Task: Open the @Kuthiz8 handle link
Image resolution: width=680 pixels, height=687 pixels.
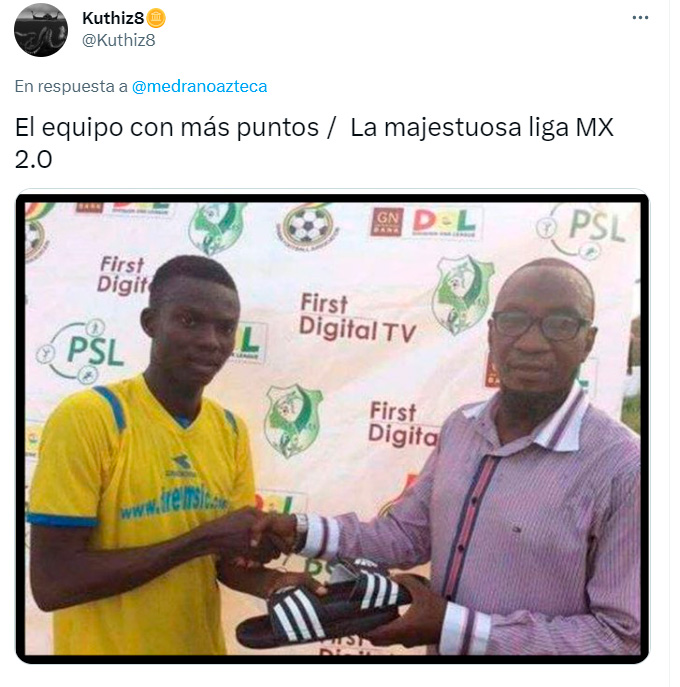Action: (119, 40)
